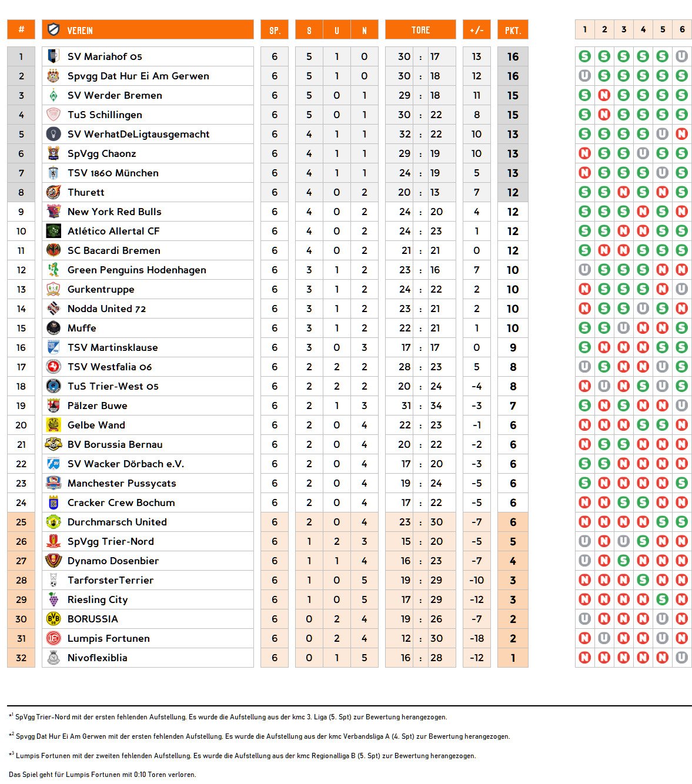Sort by TORE column header

tap(420, 30)
